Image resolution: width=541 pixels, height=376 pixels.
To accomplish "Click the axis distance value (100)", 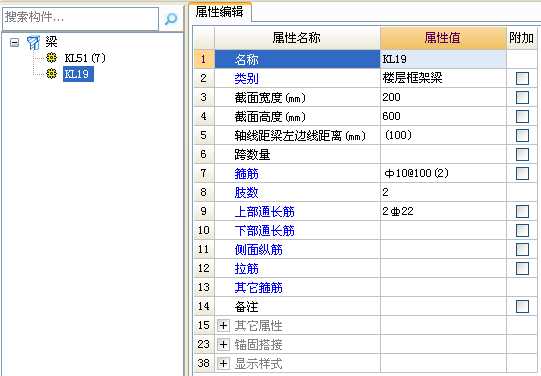I will click(x=443, y=135).
